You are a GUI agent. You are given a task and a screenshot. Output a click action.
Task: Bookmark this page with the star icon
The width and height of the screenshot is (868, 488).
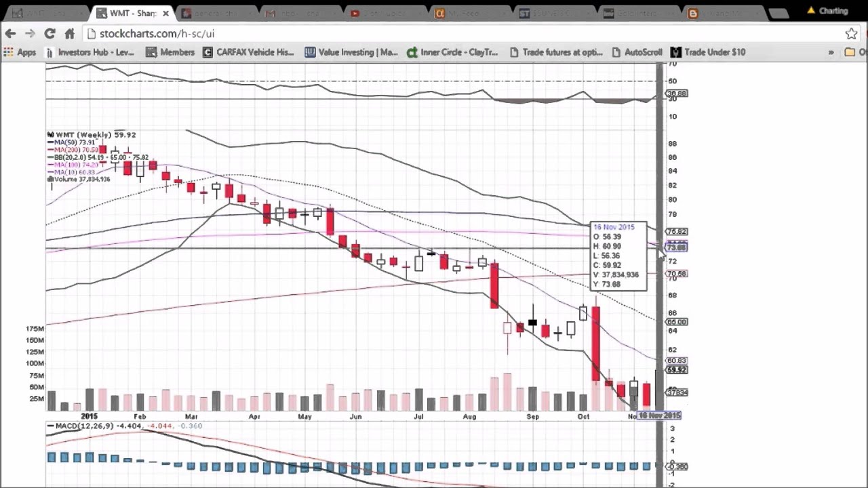point(852,33)
